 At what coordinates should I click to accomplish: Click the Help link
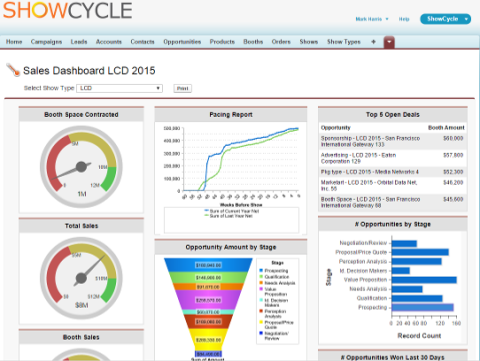point(404,19)
